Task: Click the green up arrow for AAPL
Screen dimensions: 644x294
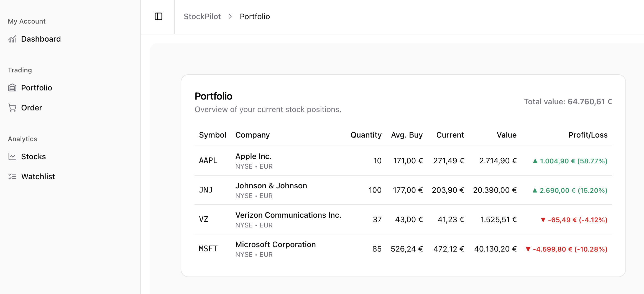Action: pyautogui.click(x=535, y=161)
